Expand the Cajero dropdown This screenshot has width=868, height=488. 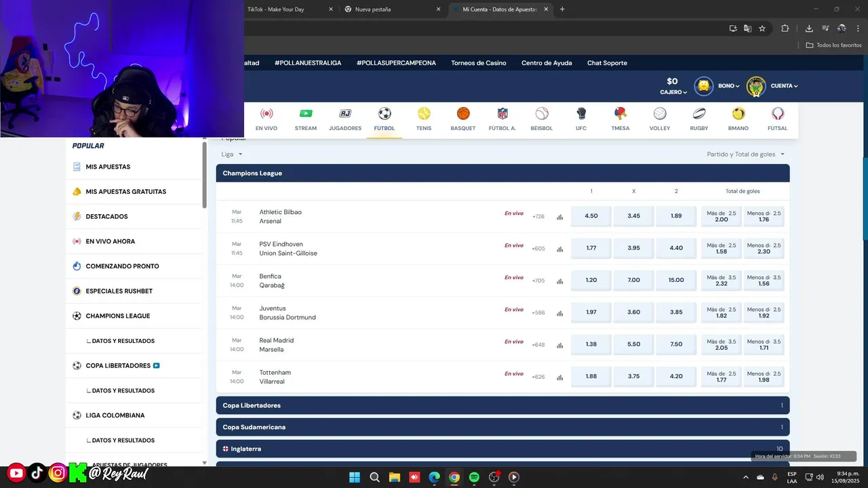point(673,92)
